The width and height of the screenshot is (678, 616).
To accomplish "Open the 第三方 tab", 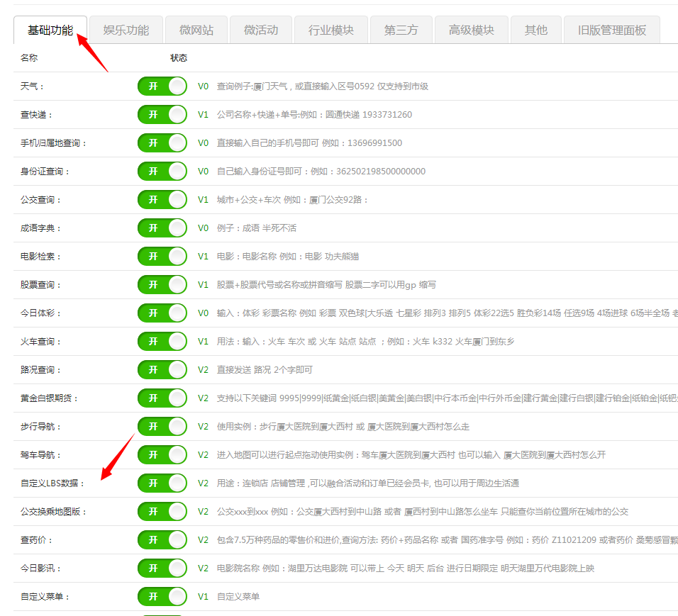I will (x=401, y=30).
